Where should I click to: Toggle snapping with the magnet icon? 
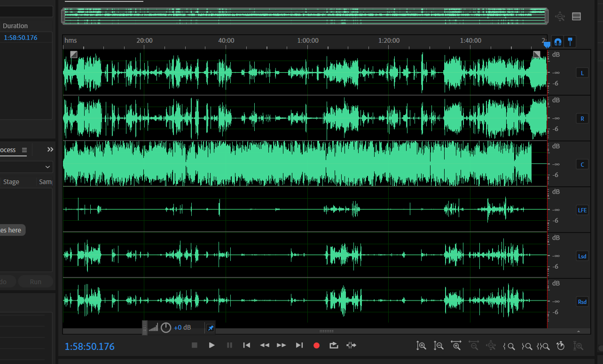coord(558,42)
